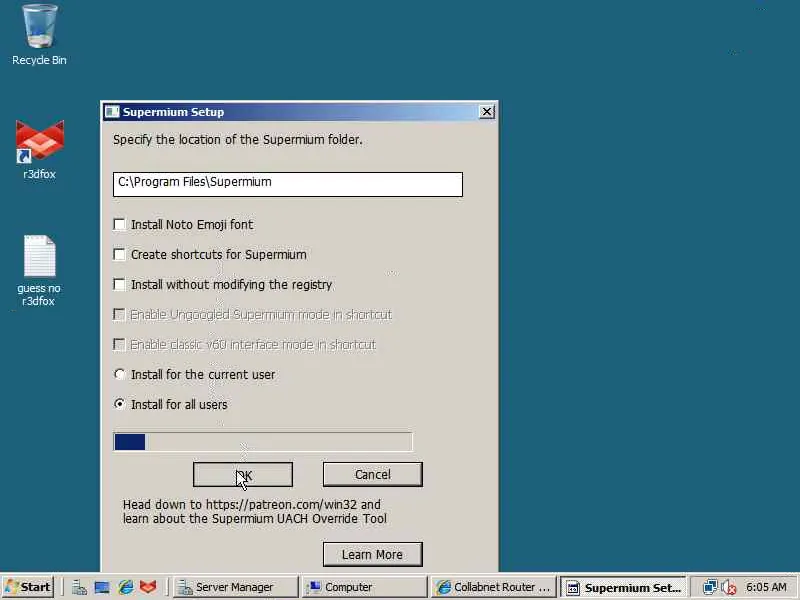Click the Supermium folder path field
Screen dimensions: 800x600
pos(288,184)
